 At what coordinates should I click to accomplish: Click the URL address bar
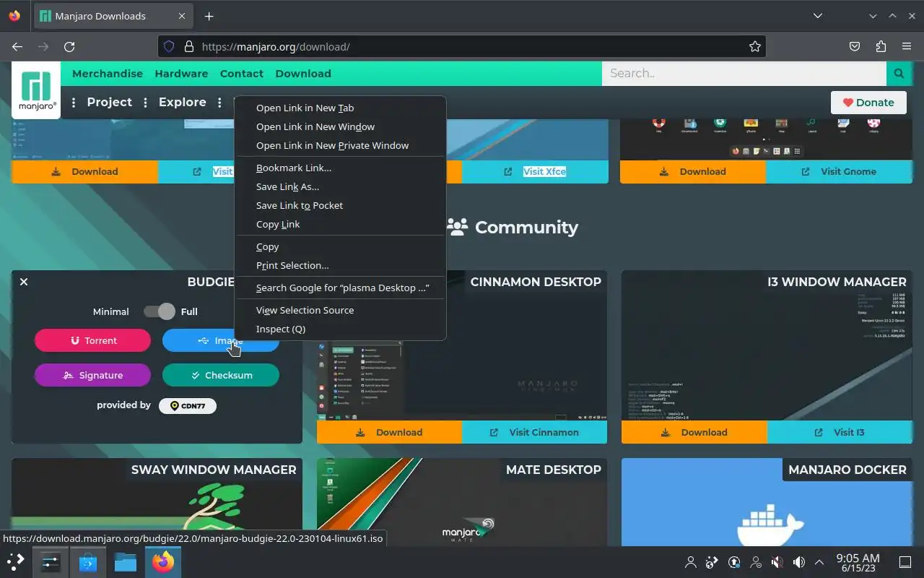tap(462, 46)
